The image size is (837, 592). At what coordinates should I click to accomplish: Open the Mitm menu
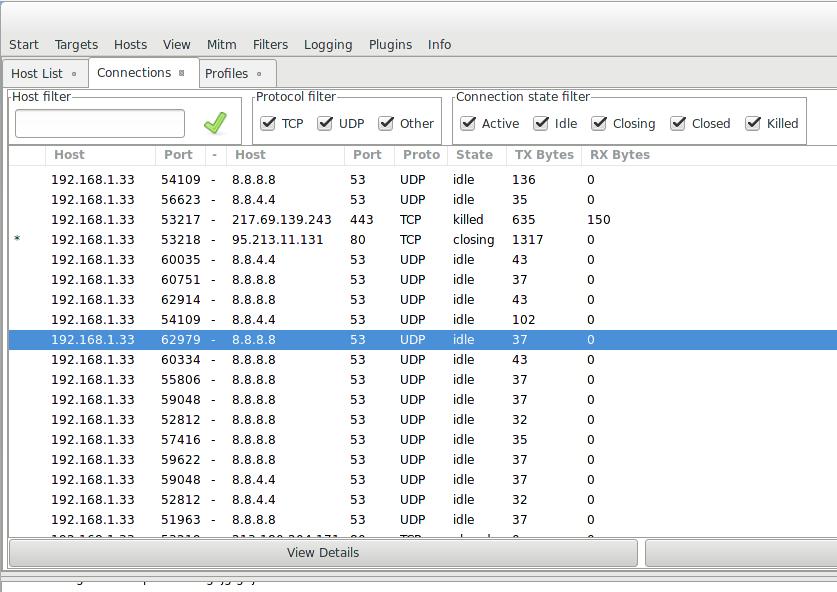tap(221, 44)
